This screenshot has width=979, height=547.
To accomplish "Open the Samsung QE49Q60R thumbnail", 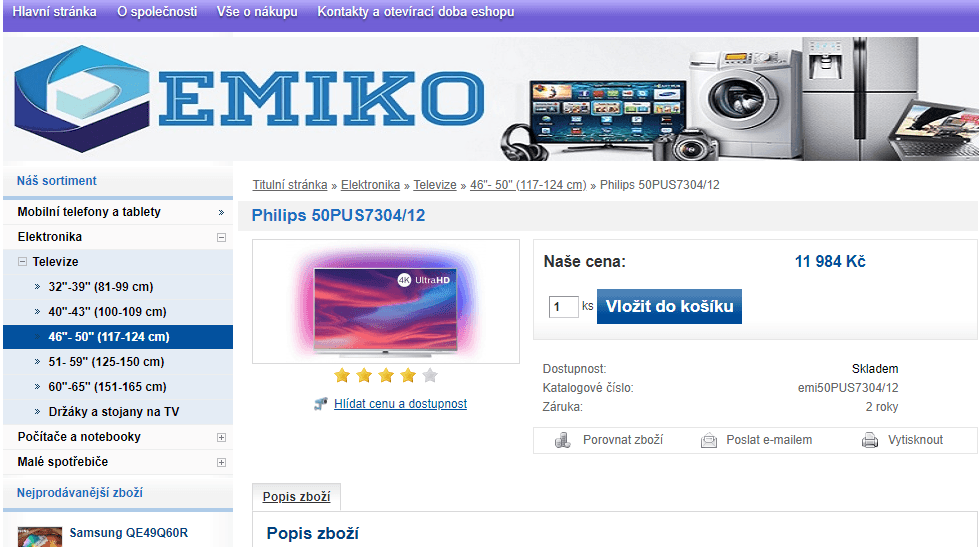I will 40,537.
